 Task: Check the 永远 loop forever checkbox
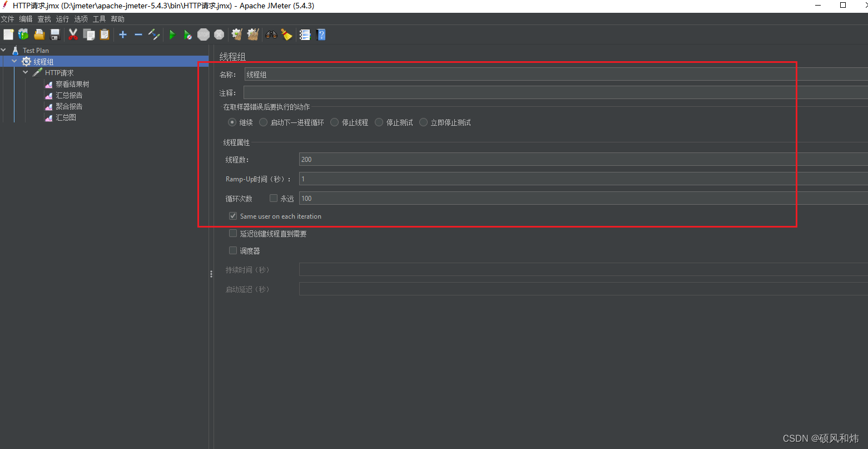[274, 198]
